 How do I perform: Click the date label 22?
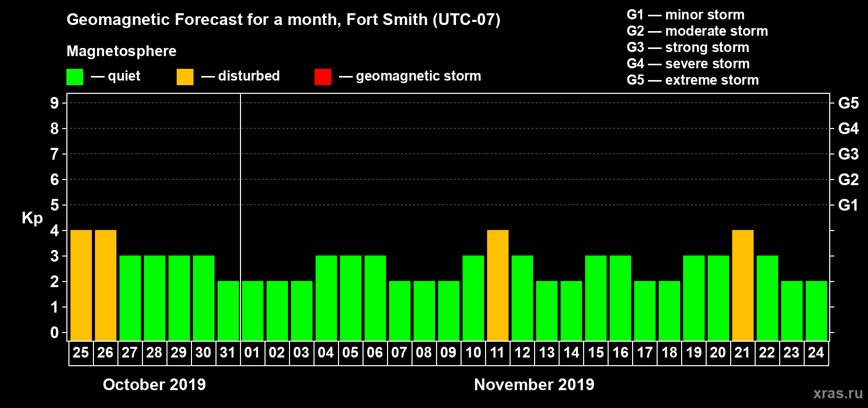point(767,352)
